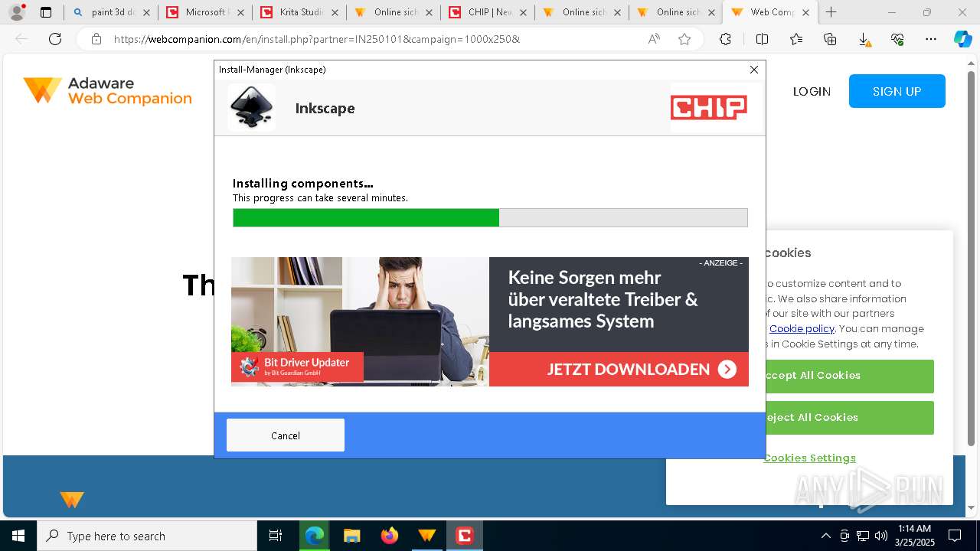980x551 pixels.
Task: Open Web Companion taskbar icon
Action: (x=426, y=536)
